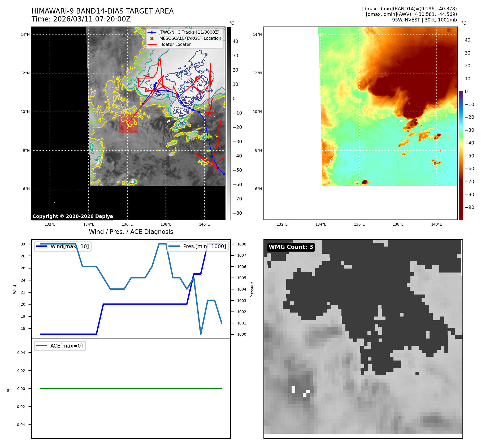The width and height of the screenshot is (481, 448).
Task: Click the rainbow colorbar beside the right map
Action: (x=461, y=123)
